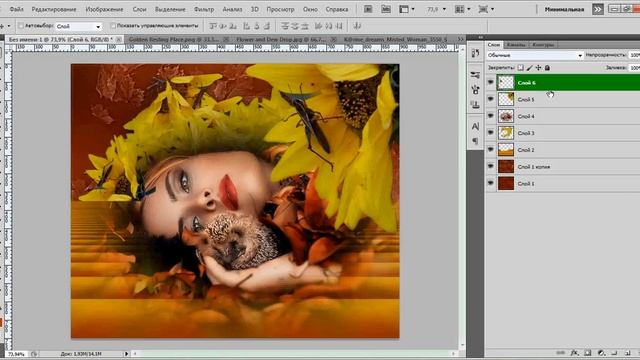
Task: Toggle lock image pixels brush icon
Action: tap(529, 68)
